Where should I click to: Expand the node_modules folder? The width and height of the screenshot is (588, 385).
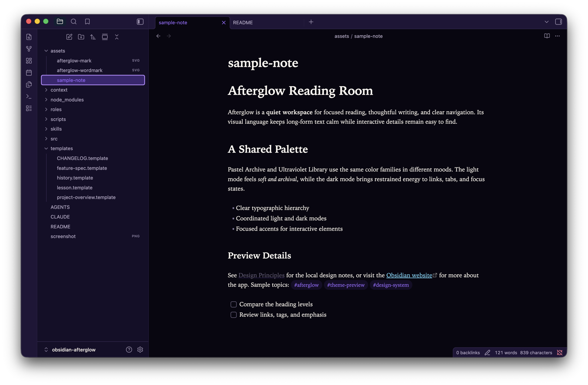tap(93, 100)
